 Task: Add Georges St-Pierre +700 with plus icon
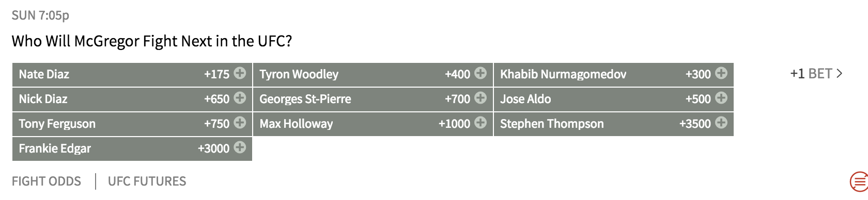(x=481, y=98)
